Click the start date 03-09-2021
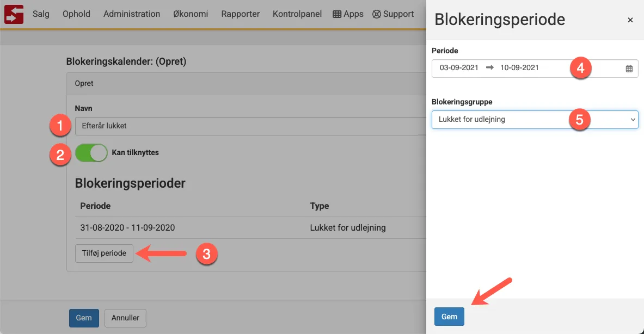Image resolution: width=644 pixels, height=334 pixels. coord(459,68)
